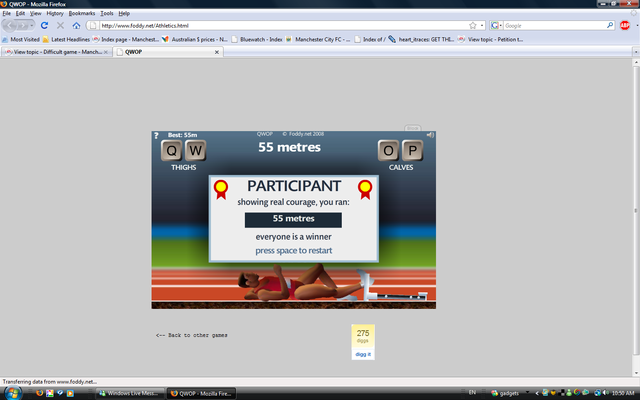Click the taskbar clock showing 10:50 AM
Image resolution: width=640 pixels, height=400 pixels.
pyautogui.click(x=623, y=393)
